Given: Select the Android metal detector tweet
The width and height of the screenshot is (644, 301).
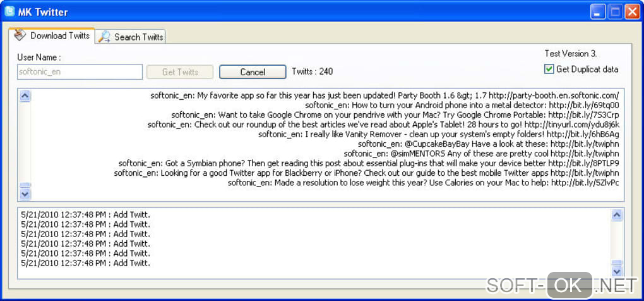Looking at the screenshot, I should pos(462,105).
